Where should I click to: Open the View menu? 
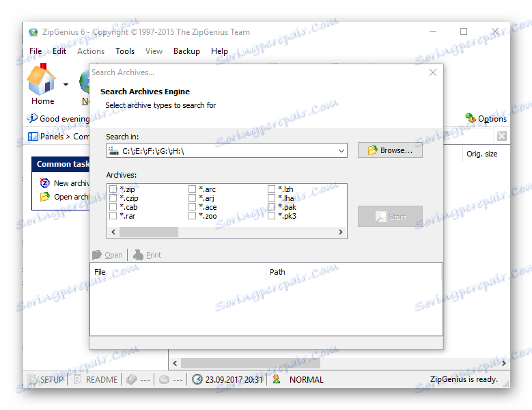154,51
